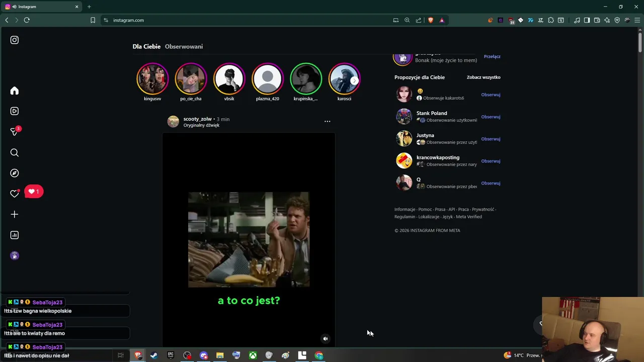Click Oryginalny dźwięk audio link
Viewport: 644px width, 362px height.
(x=201, y=125)
